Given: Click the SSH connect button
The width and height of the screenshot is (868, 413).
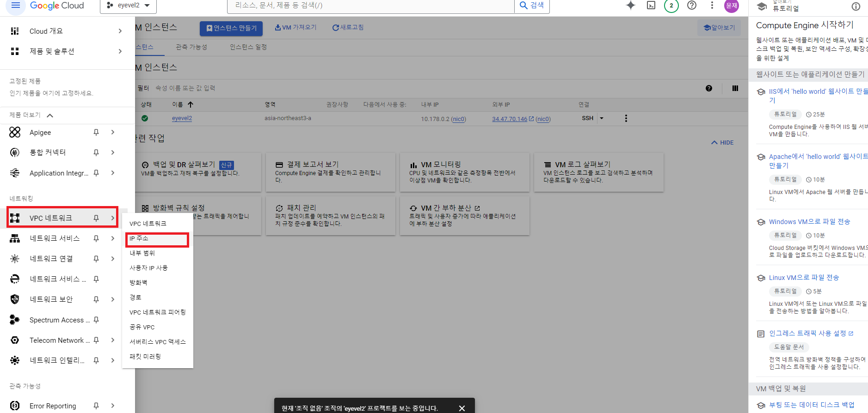Looking at the screenshot, I should click(x=587, y=118).
